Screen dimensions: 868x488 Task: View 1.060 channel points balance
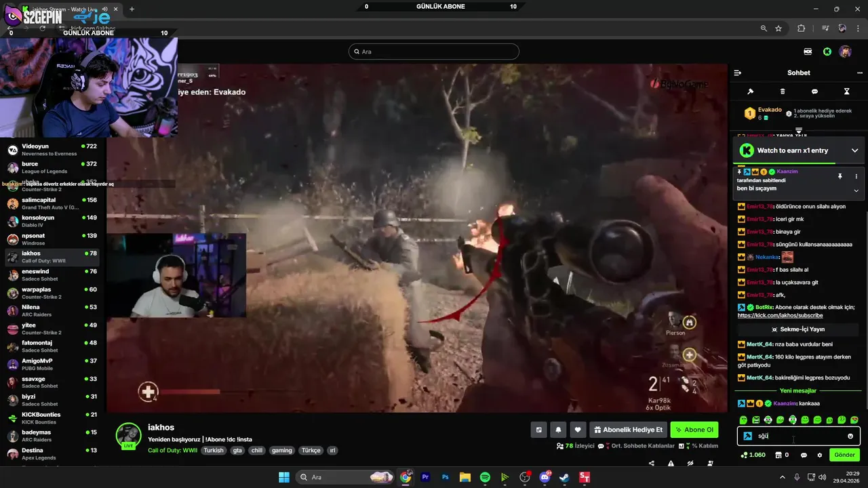pos(753,455)
